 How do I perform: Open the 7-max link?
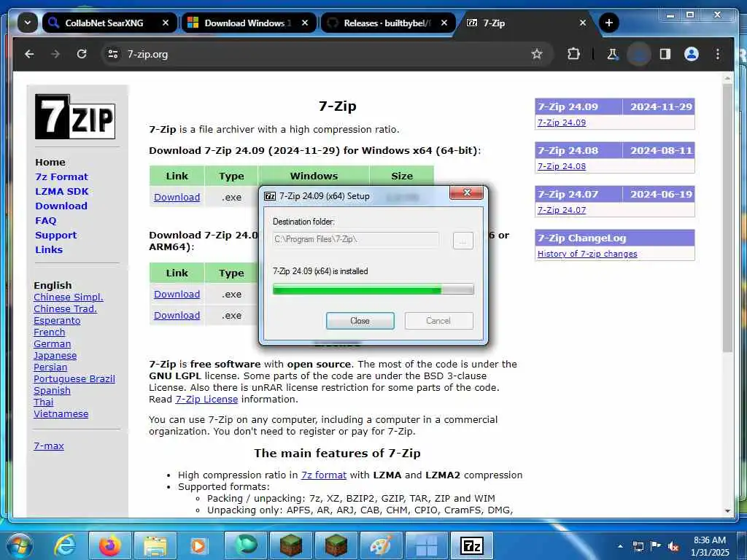(x=49, y=446)
